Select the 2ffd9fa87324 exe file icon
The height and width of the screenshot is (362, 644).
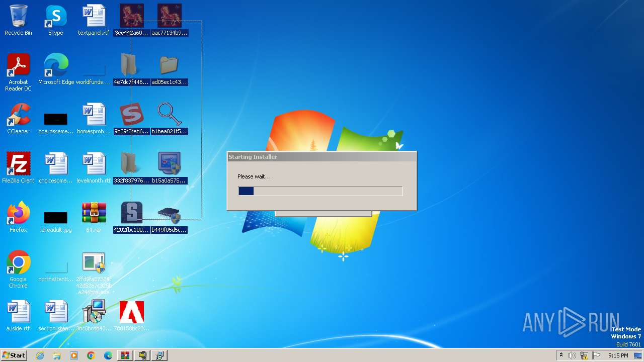coord(94,273)
